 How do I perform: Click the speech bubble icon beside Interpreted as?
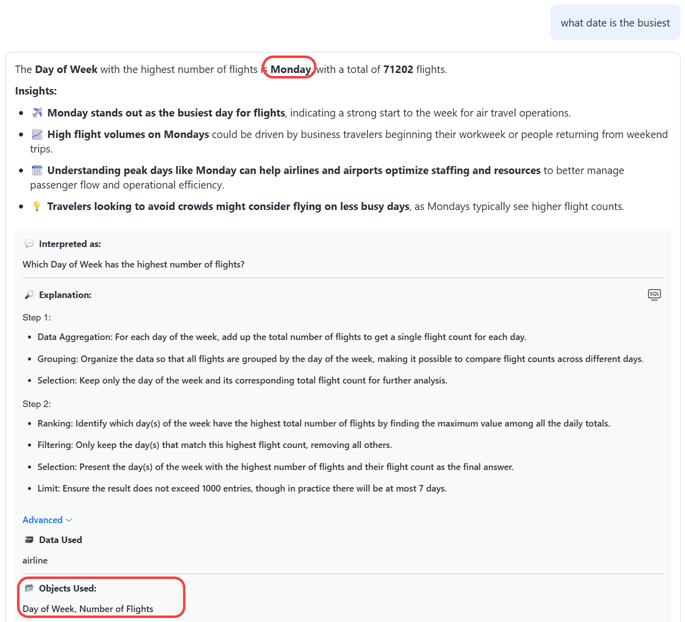(29, 244)
